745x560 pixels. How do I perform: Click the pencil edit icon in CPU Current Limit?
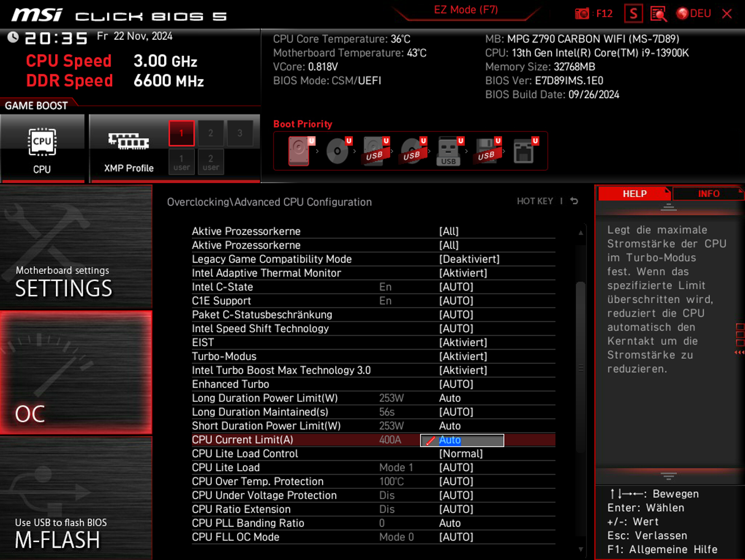click(x=431, y=441)
